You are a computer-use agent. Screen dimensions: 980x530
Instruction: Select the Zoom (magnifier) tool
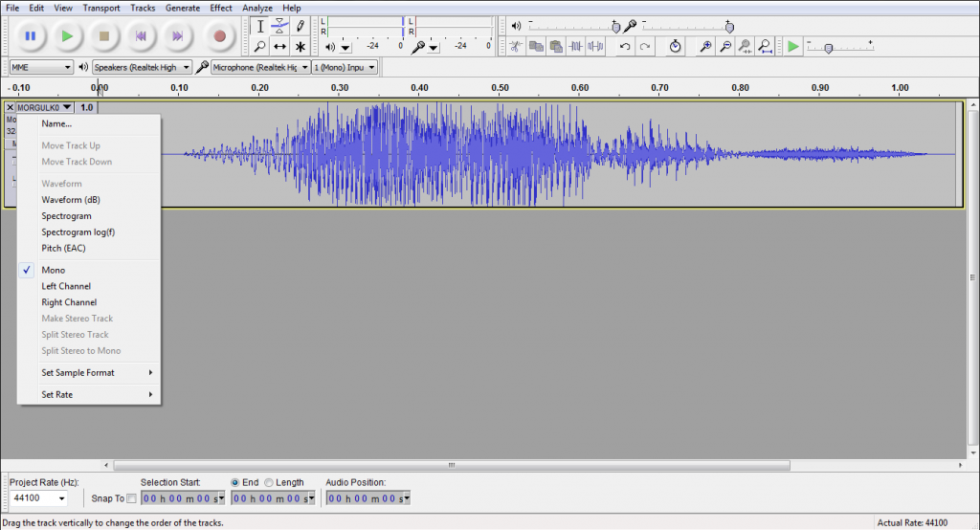pyautogui.click(x=260, y=46)
